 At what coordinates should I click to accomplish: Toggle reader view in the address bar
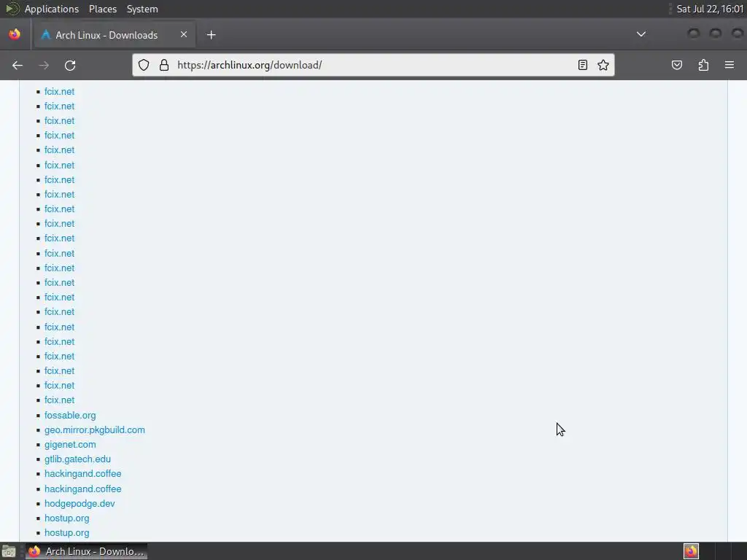(583, 65)
